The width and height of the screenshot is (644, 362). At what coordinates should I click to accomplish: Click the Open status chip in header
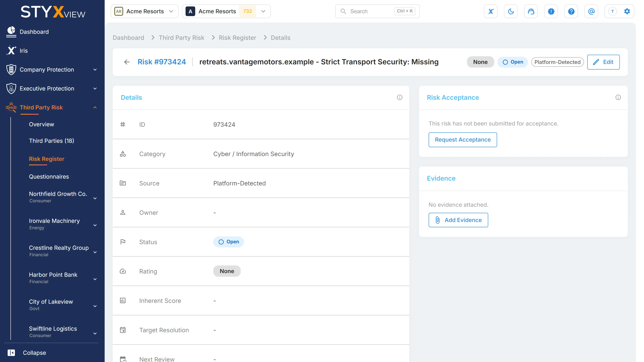coord(513,62)
